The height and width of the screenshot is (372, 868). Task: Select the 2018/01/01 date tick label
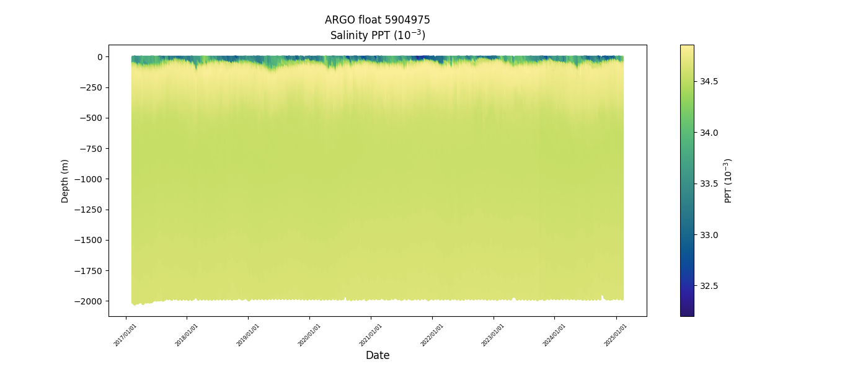point(187,335)
